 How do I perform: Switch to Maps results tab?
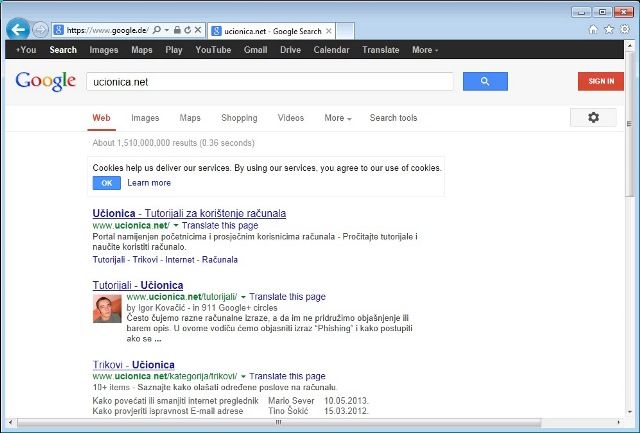(x=190, y=118)
